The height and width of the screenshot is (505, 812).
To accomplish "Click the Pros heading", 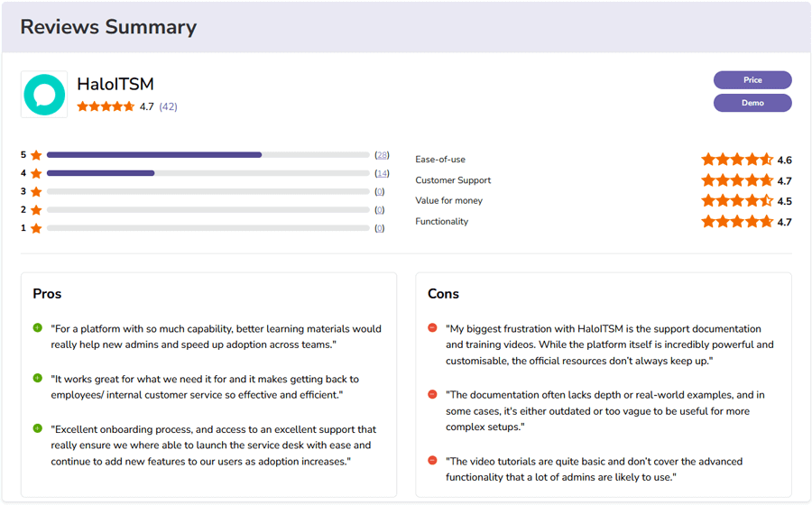I will [x=47, y=294].
